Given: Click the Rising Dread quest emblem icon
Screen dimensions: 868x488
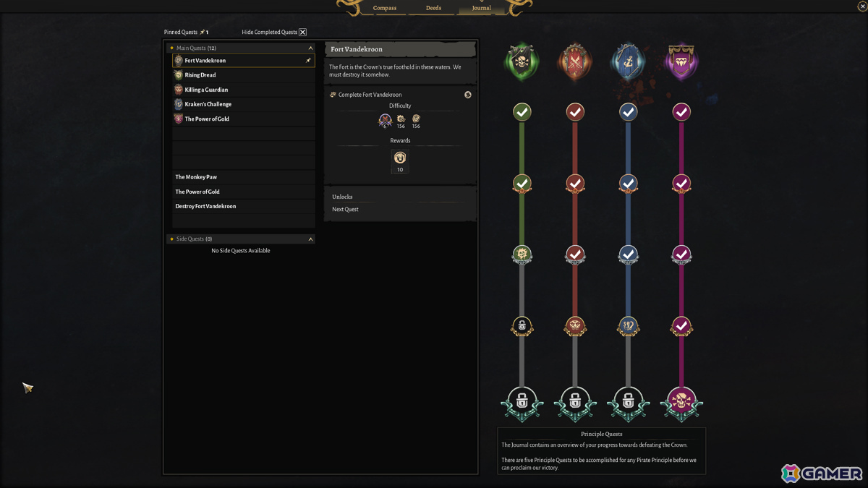Looking at the screenshot, I should (179, 75).
